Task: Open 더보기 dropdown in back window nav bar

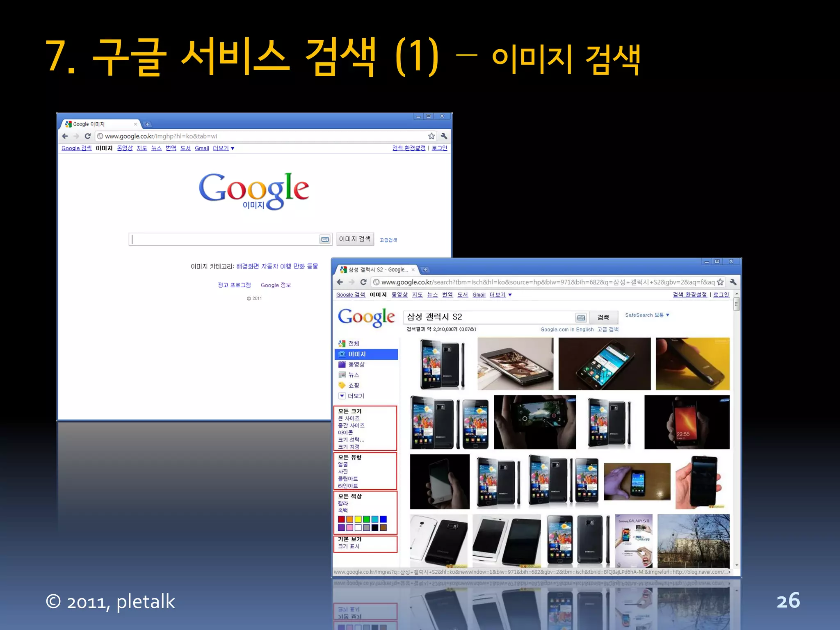Action: 224,148
